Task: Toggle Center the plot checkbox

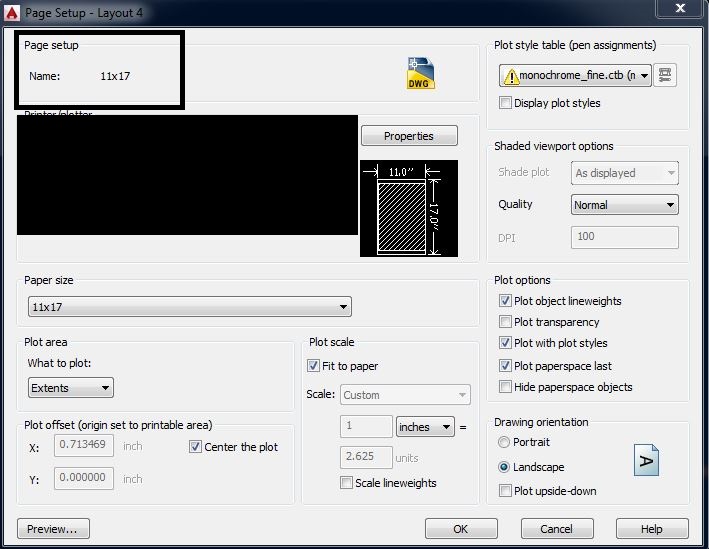Action: coord(195,447)
